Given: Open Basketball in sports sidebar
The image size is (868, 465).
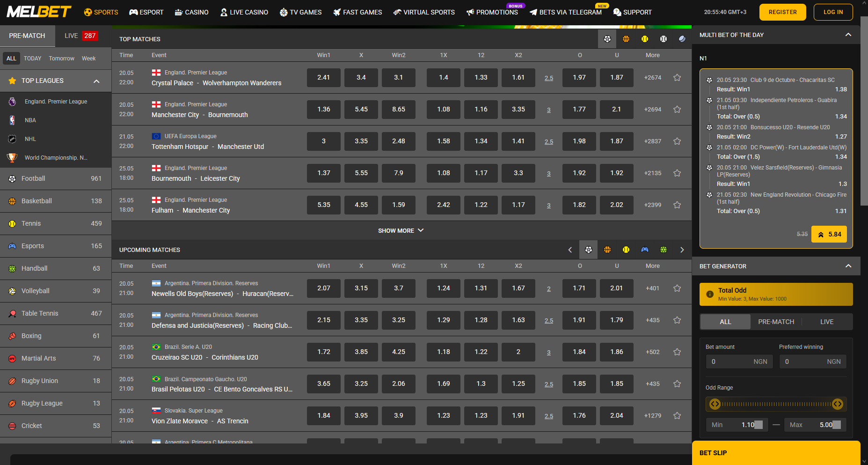Looking at the screenshot, I should click(56, 201).
